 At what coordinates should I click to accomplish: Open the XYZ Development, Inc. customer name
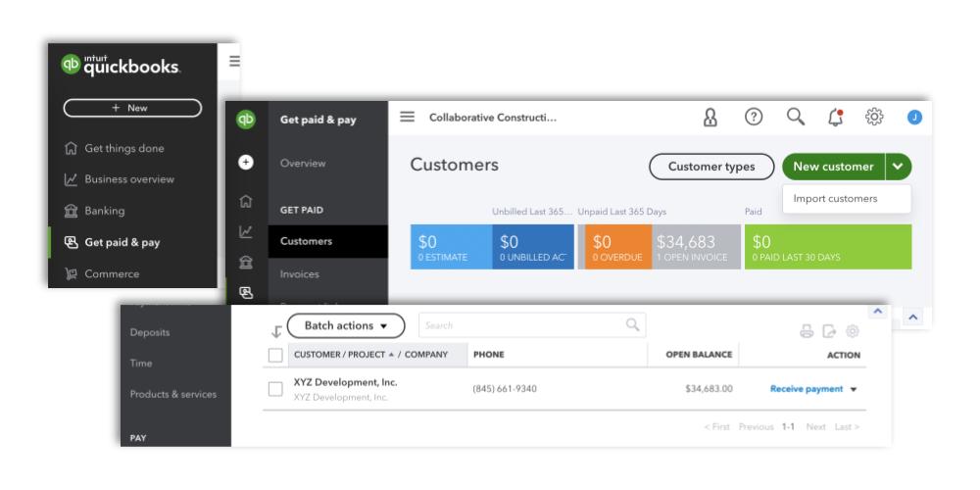(346, 382)
